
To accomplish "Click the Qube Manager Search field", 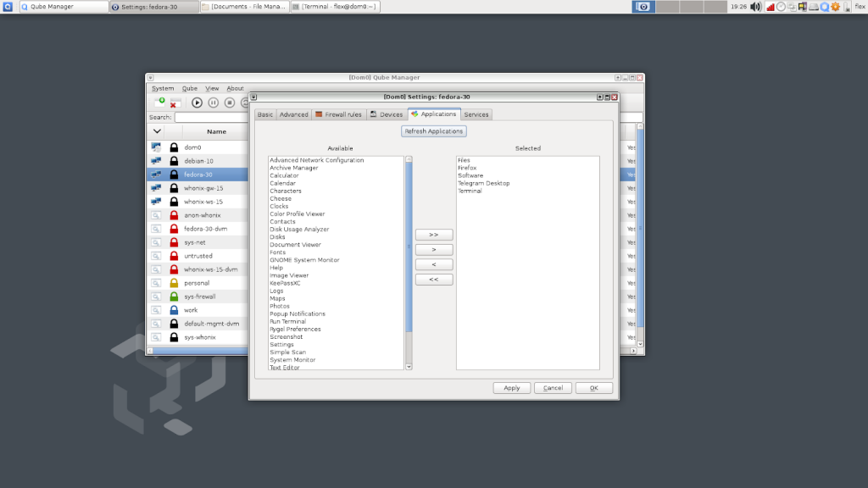I will pyautogui.click(x=211, y=117).
